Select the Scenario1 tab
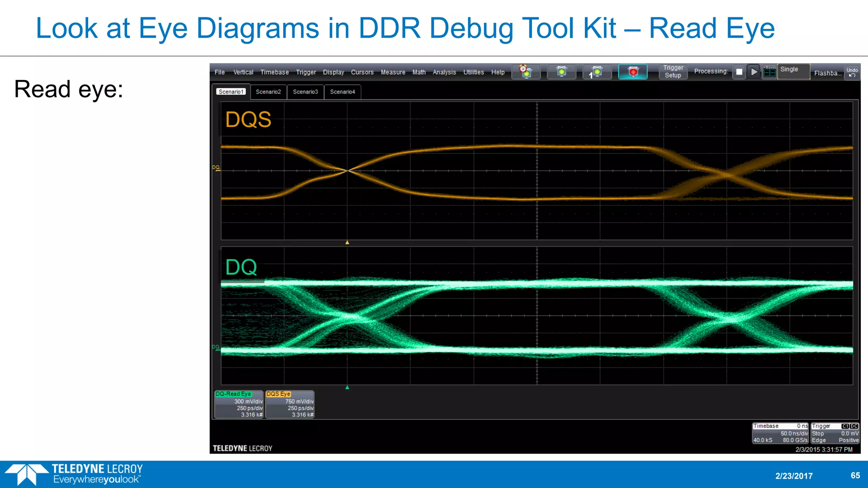The height and width of the screenshot is (488, 868). point(231,91)
